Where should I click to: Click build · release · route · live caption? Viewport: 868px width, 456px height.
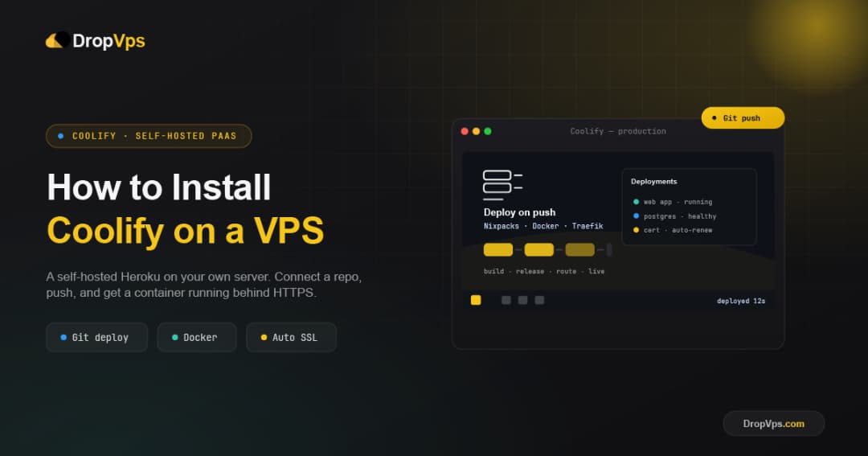543,271
